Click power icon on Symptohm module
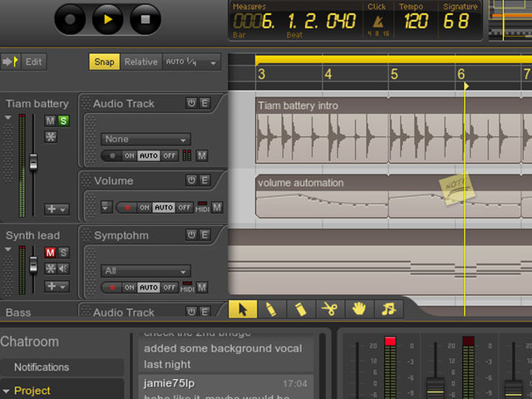 tap(191, 234)
